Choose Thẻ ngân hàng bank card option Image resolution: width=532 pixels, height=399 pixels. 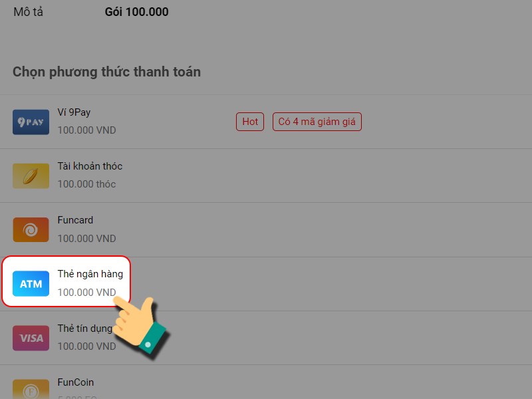click(90, 274)
